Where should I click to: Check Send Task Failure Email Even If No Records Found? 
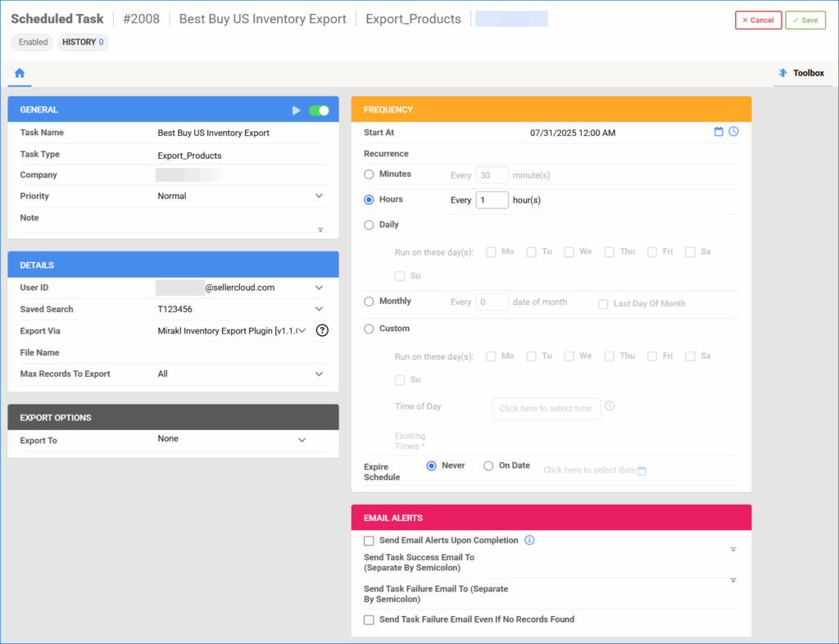coord(369,619)
